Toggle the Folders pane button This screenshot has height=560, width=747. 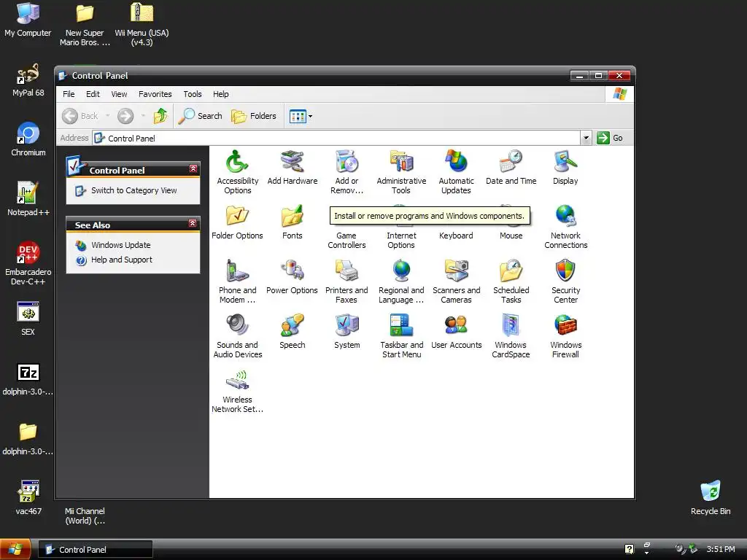(253, 116)
